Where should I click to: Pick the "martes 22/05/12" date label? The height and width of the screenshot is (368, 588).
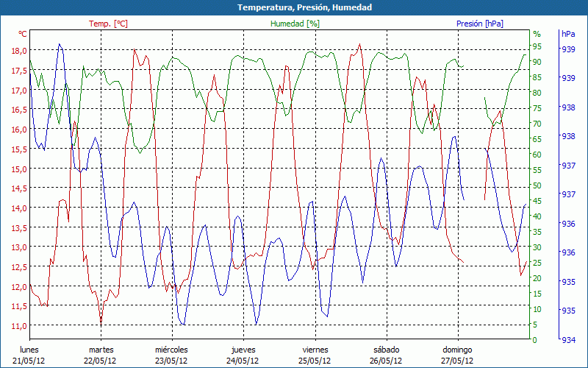101,355
